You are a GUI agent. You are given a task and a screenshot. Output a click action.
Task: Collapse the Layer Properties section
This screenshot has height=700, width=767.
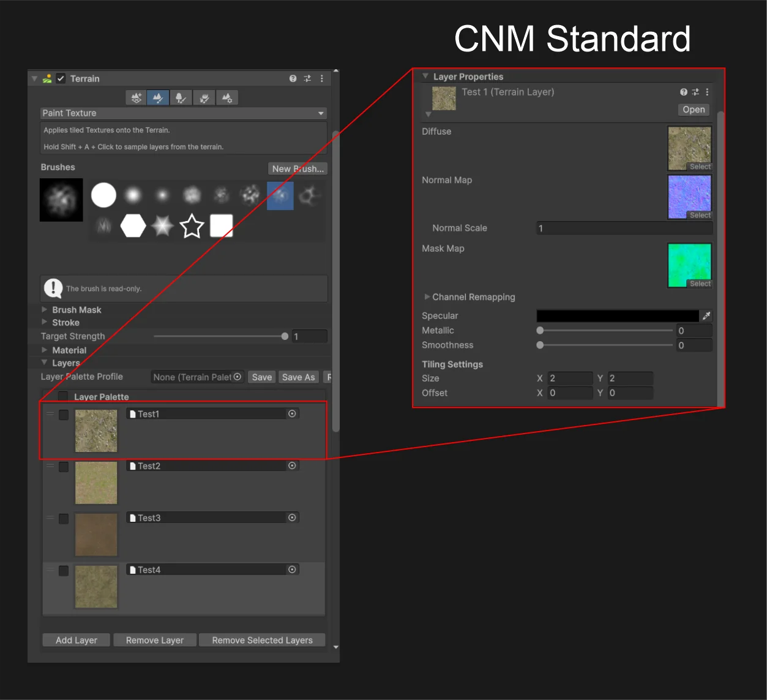click(x=425, y=77)
